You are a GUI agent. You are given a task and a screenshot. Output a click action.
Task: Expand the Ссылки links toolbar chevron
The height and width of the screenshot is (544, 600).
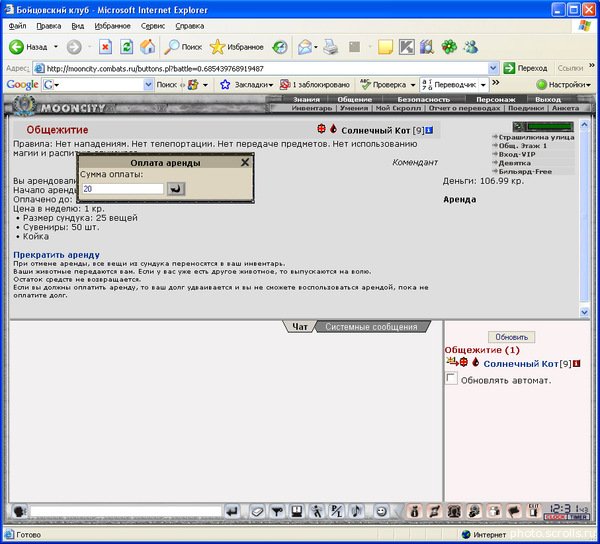click(x=592, y=66)
